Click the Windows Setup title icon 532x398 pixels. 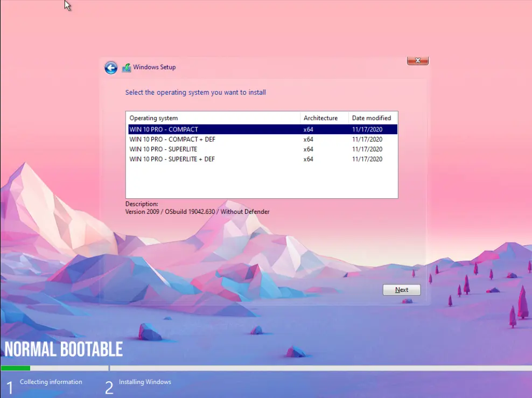[127, 67]
